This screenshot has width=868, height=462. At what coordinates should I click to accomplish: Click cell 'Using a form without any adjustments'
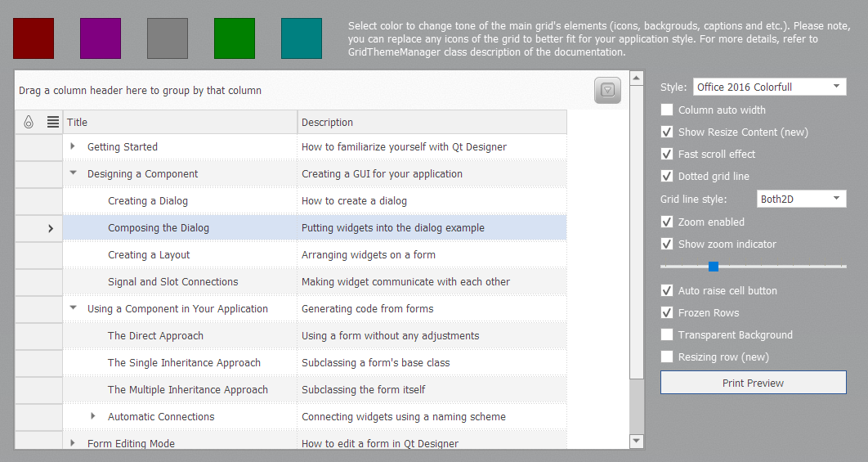tap(432, 336)
